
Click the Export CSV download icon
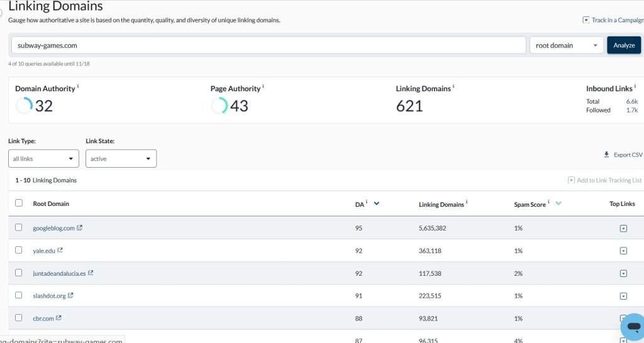[x=606, y=155]
